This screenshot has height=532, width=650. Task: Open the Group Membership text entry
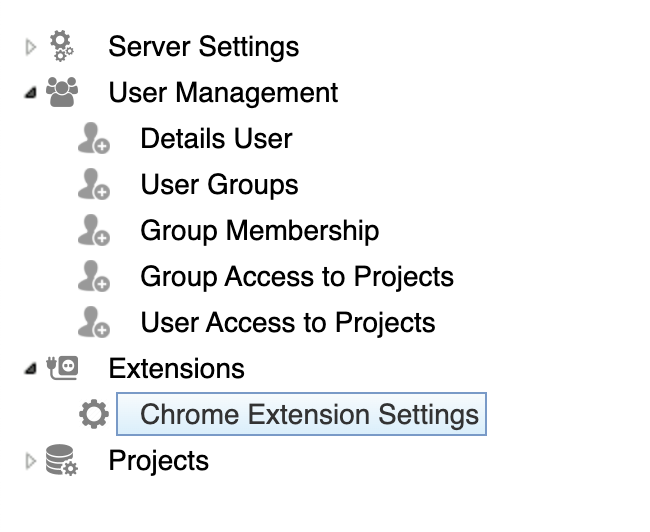click(x=259, y=231)
